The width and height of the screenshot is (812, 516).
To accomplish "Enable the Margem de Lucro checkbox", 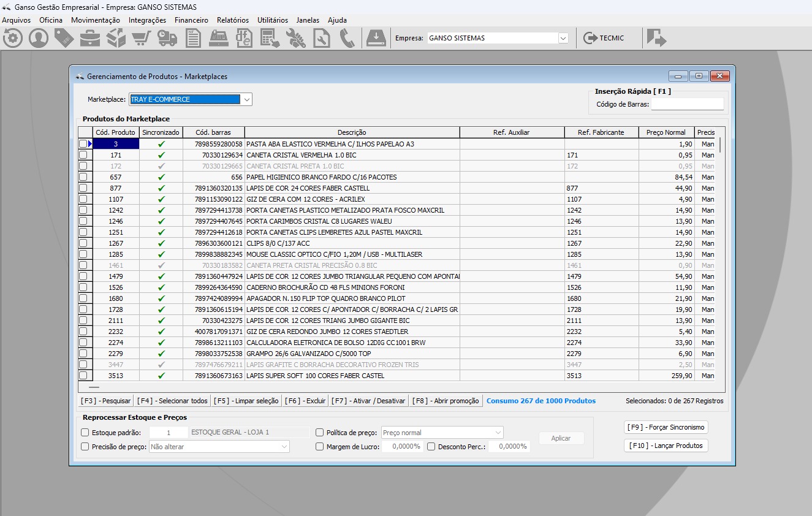I will pyautogui.click(x=320, y=447).
